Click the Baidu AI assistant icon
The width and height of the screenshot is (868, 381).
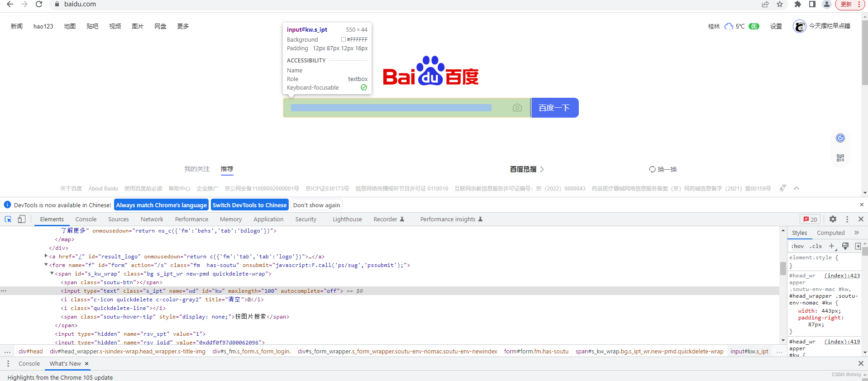[840, 138]
